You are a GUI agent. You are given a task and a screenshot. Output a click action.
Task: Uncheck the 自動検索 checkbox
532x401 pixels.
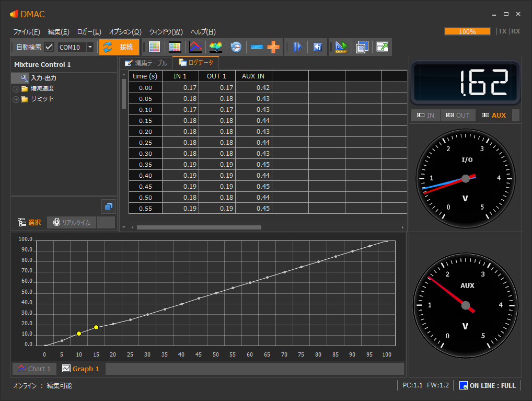tap(49, 47)
